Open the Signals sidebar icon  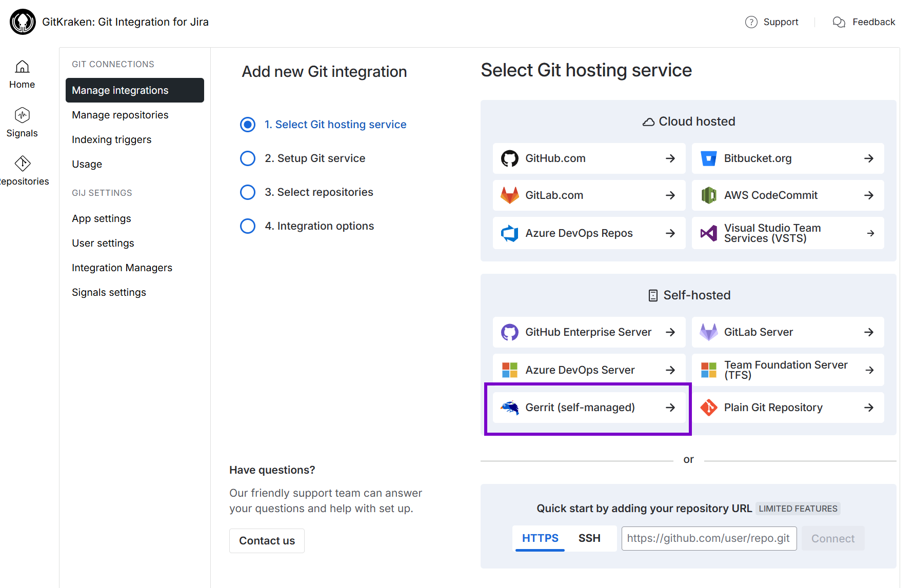[x=22, y=115]
